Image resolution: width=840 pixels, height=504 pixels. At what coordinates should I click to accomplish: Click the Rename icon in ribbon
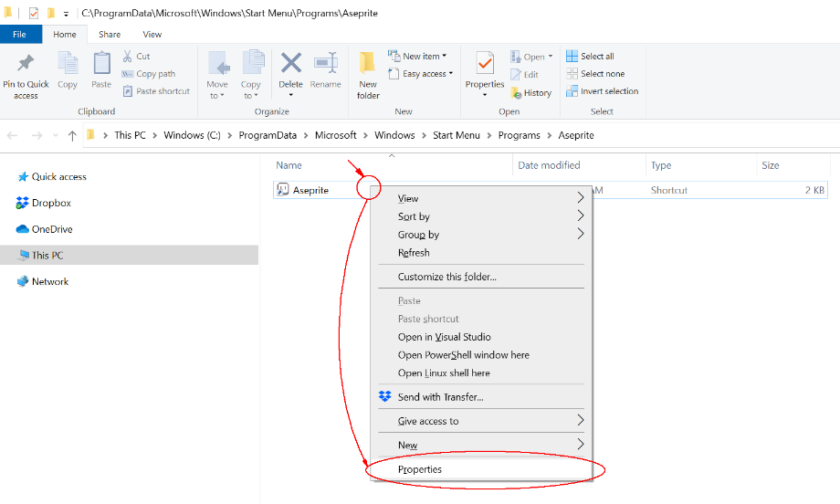coord(325,64)
